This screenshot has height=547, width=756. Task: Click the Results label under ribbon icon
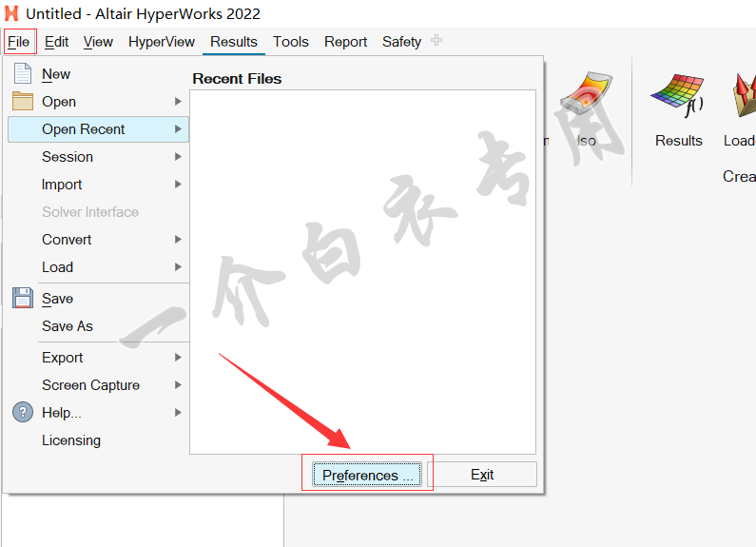click(678, 141)
